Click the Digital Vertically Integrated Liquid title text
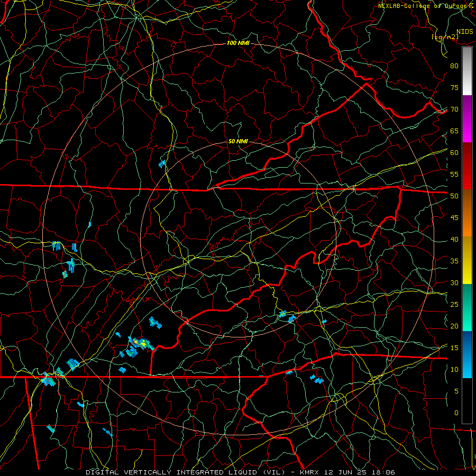The width and height of the screenshot is (476, 476). pyautogui.click(x=186, y=472)
